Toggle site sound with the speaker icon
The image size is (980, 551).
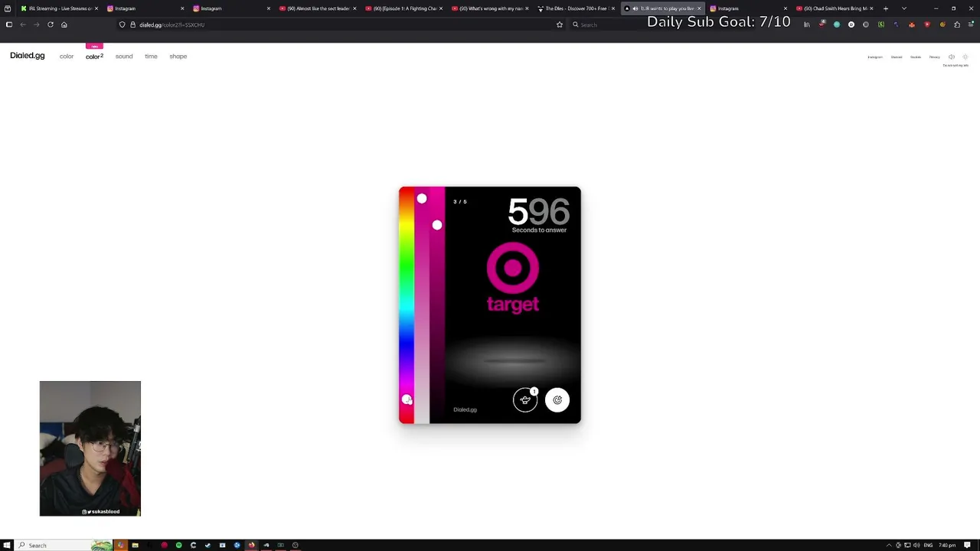point(952,57)
